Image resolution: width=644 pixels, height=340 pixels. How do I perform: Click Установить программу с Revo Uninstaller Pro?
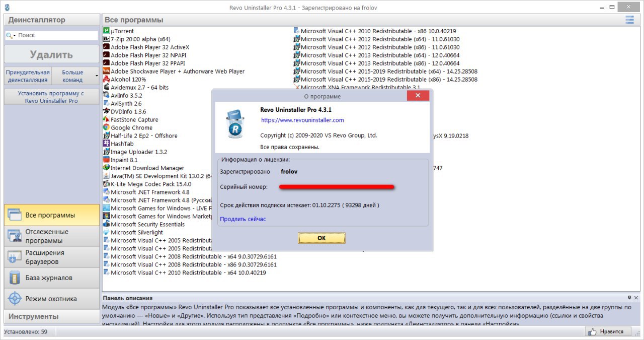[x=51, y=97]
